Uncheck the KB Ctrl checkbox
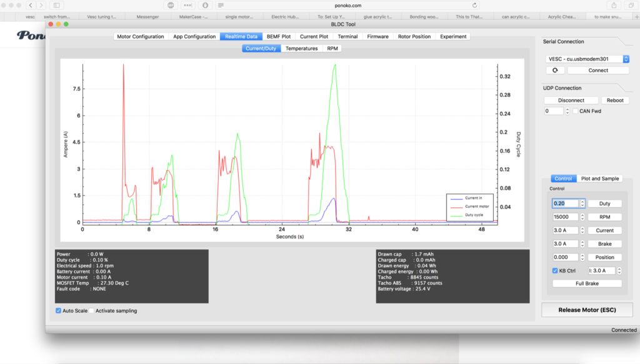Viewport: 640px width, 364px height. (x=555, y=270)
